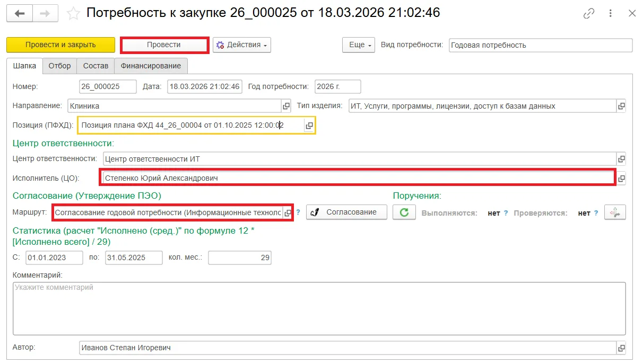Click the Центр ответственности ИТ field
Image resolution: width=643 pixels, height=364 pixels.
360,158
